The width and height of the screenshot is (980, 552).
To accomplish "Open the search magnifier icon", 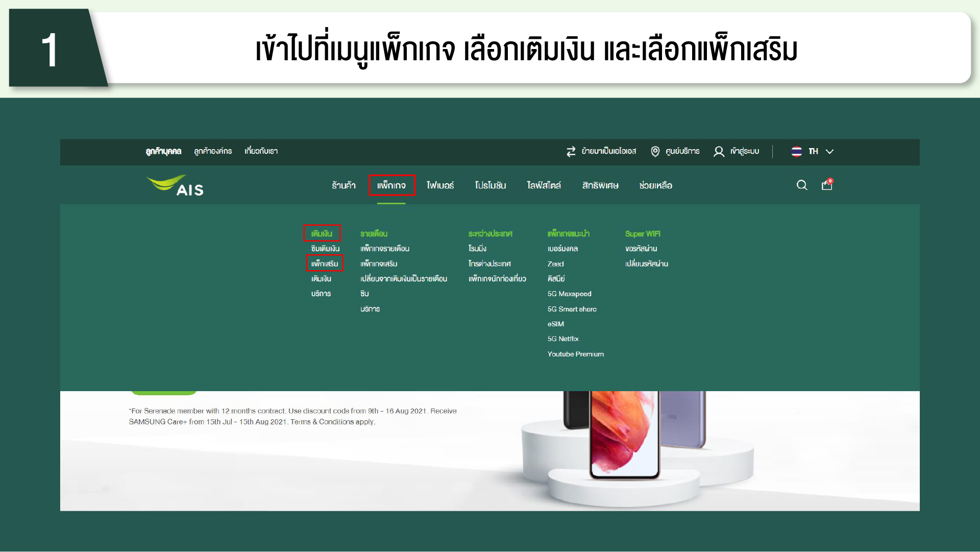I will coord(802,185).
